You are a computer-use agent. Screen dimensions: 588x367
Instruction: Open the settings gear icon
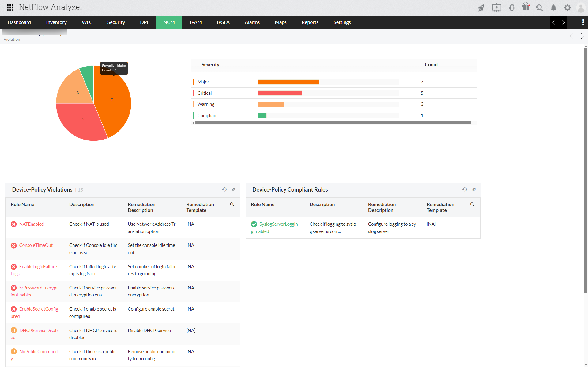[567, 8]
